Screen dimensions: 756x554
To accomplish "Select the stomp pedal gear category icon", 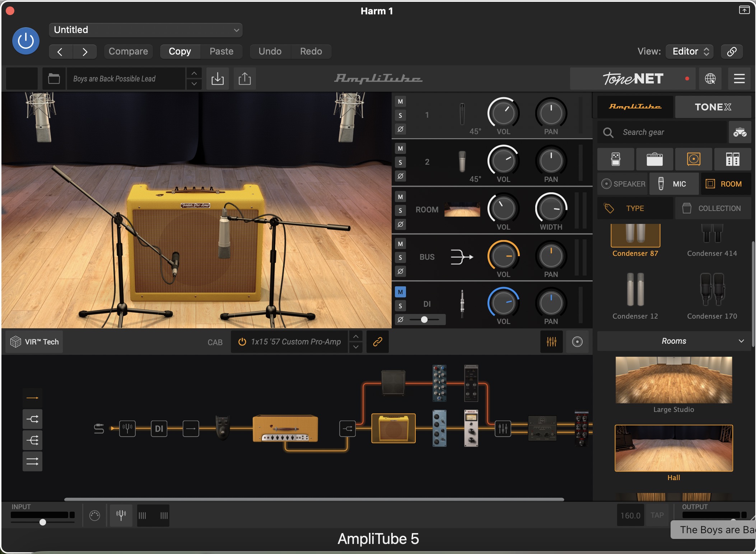I will [616, 159].
